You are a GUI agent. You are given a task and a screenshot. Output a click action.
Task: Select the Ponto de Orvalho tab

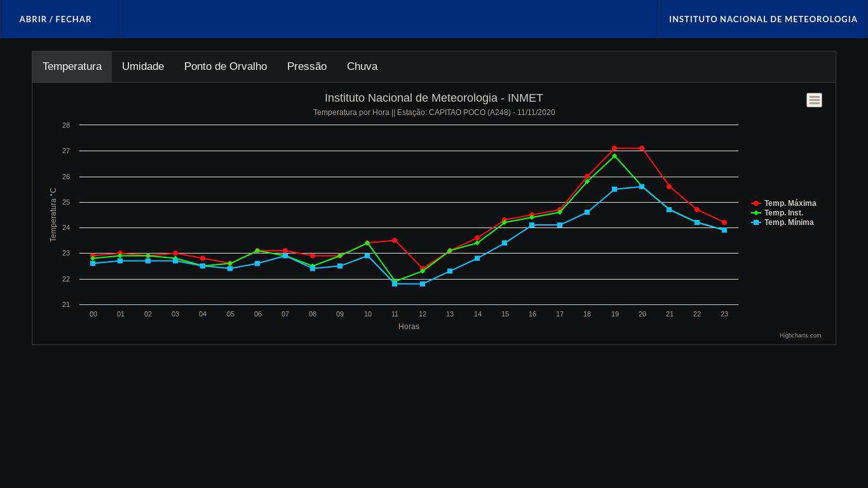click(x=226, y=67)
